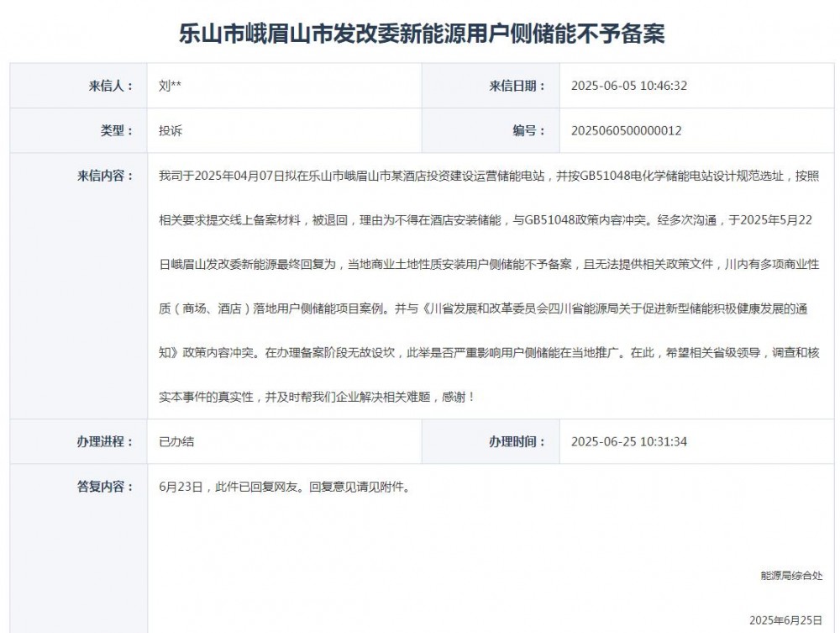Click the 类型 field label
This screenshot has width=840, height=633.
tap(117, 130)
